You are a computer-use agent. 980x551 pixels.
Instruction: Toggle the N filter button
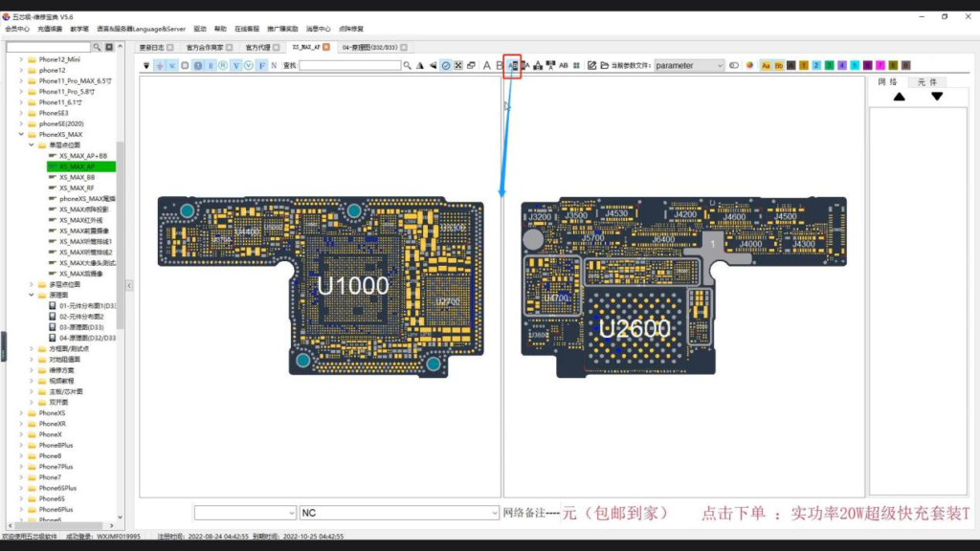point(274,66)
